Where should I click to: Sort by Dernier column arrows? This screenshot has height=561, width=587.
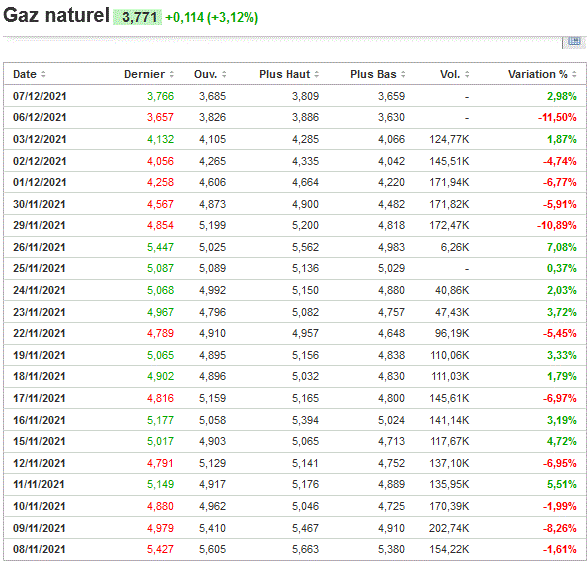click(171, 74)
